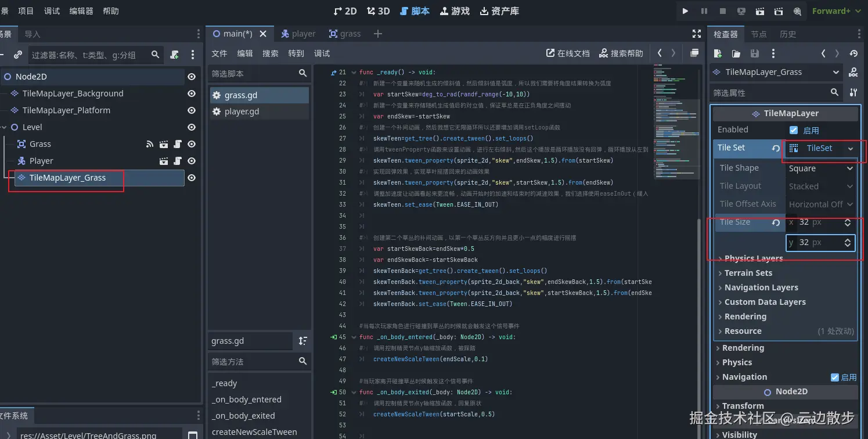The image size is (868, 439).
Task: Click the signal icon on Grass node
Action: pos(150,144)
